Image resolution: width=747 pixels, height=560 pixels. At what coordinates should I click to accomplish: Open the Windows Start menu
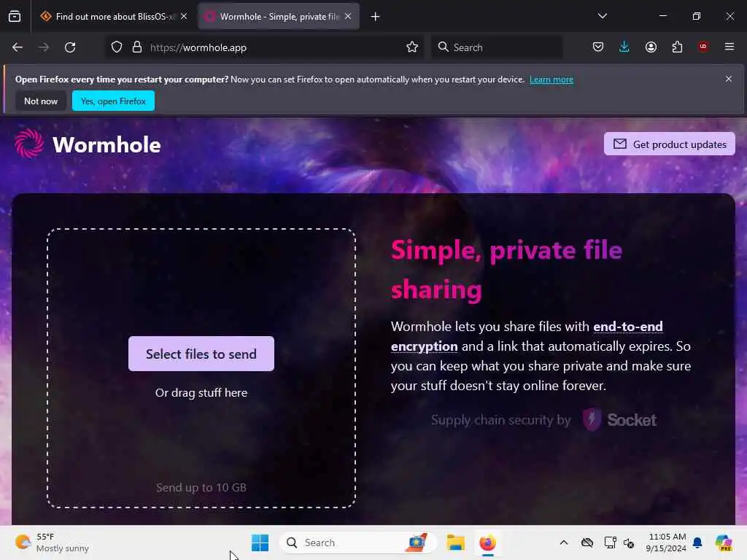pos(260,542)
